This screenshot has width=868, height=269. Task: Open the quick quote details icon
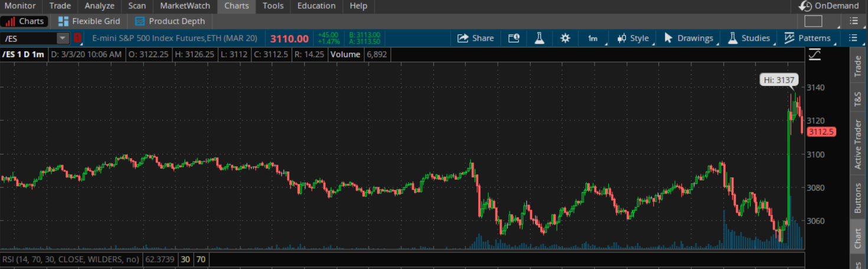tap(514, 38)
